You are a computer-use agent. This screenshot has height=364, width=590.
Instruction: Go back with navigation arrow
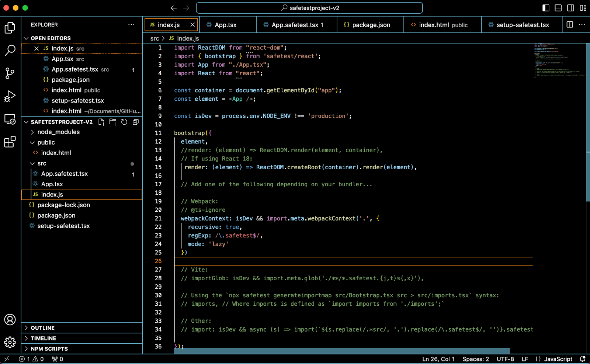click(x=174, y=8)
